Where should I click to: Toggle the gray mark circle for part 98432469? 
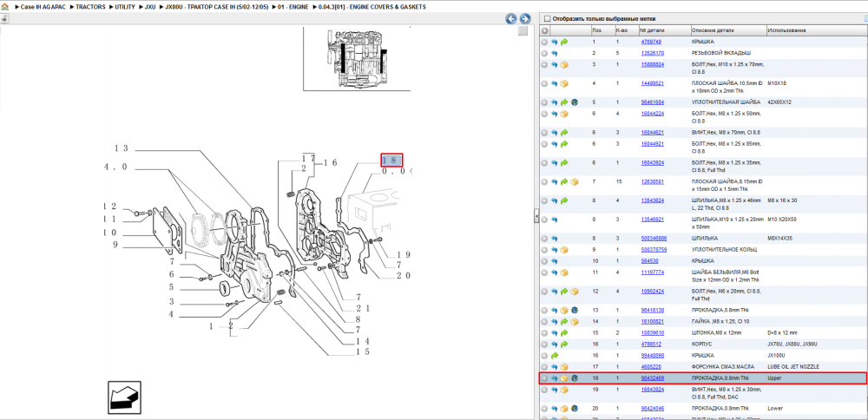tap(545, 378)
